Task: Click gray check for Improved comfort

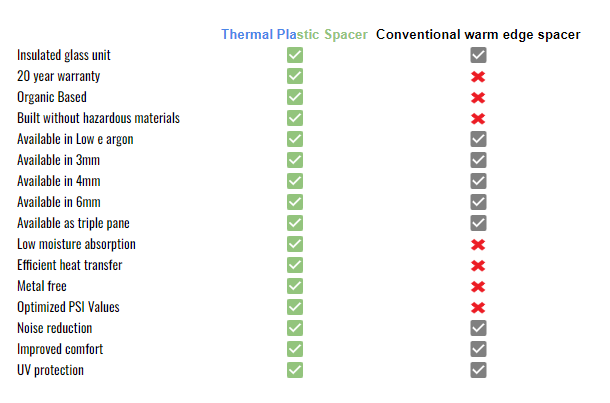Action: point(478,349)
